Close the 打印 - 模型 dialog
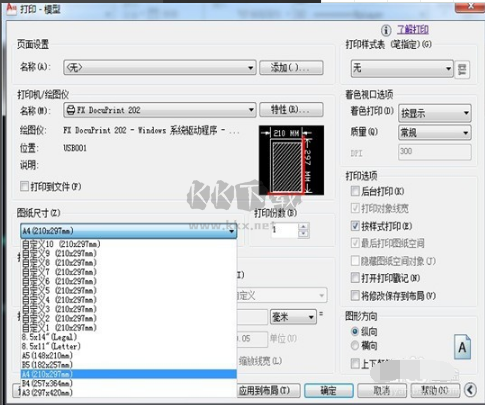 coord(470,6)
